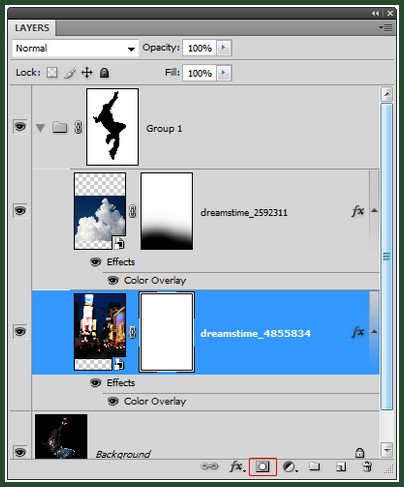404x487 pixels.
Task: Click the fx icon on dreamstime_2592311 layer
Action: (x=358, y=211)
